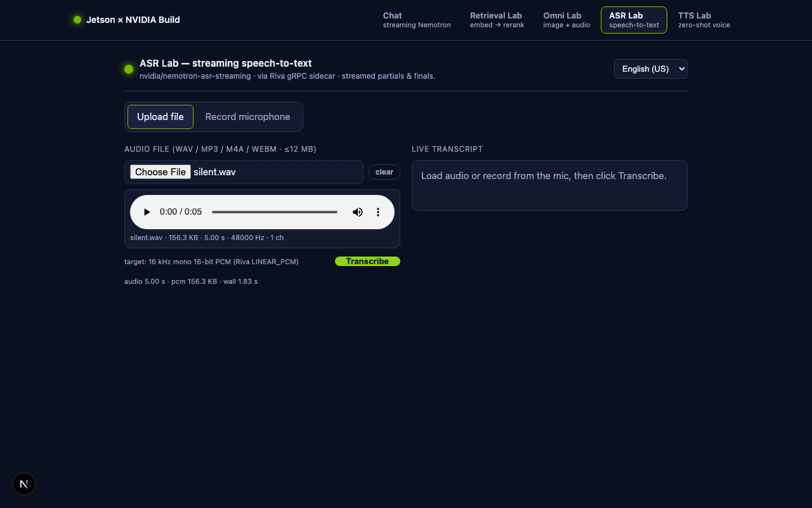Click the audio 5.00 s stats line
The image size is (812, 508).
coord(191,281)
